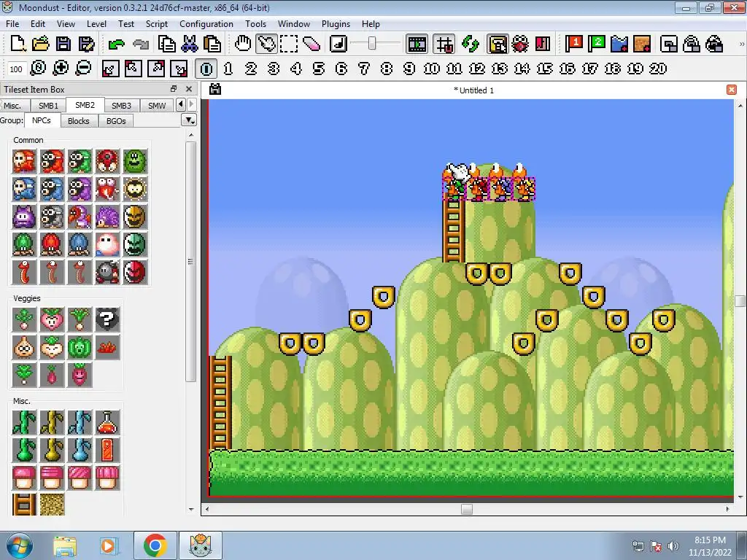
Task: Cut selection with scissors icon
Action: (190, 44)
